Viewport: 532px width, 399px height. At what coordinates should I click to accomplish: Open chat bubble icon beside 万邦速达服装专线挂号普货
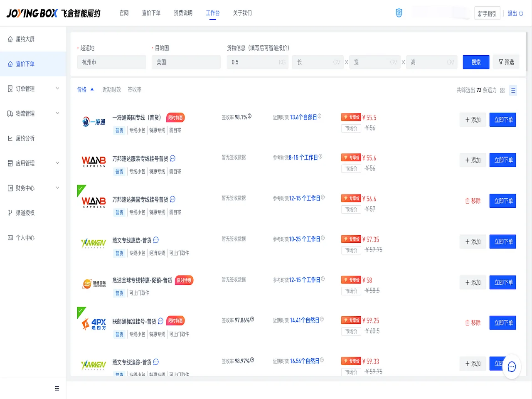pos(173,158)
